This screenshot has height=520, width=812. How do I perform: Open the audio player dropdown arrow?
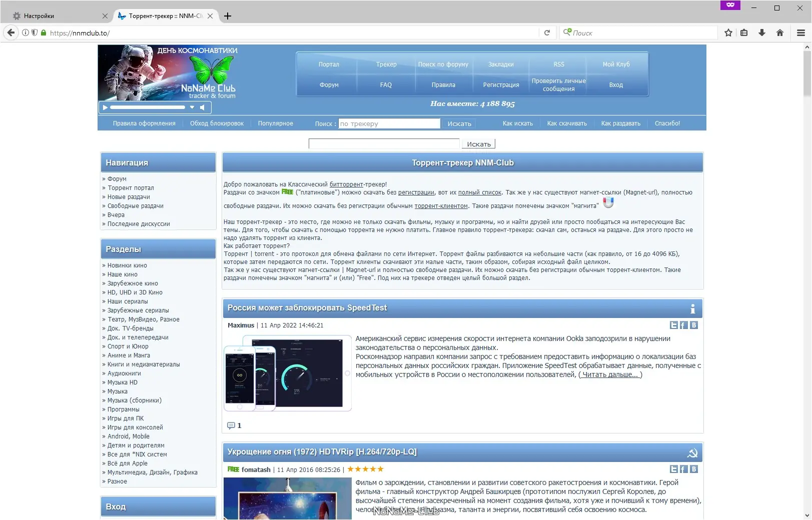[192, 107]
